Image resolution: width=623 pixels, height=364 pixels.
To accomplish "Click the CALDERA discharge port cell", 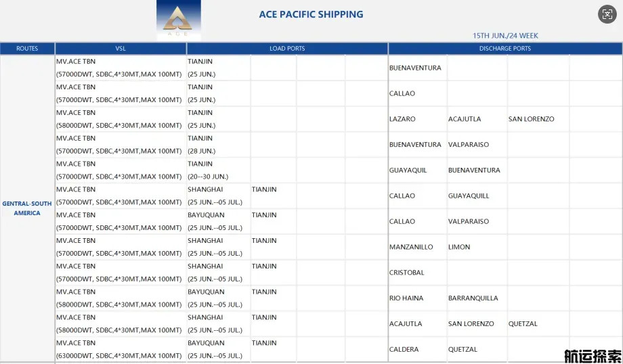I will click(418, 349).
